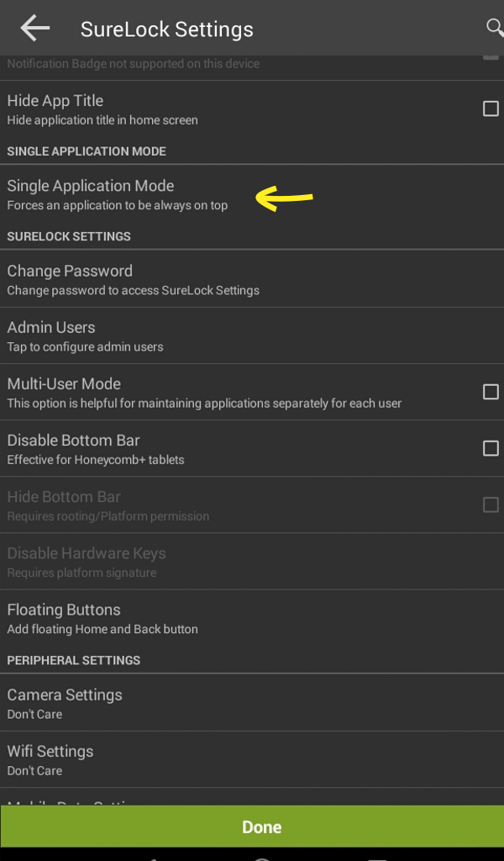Click the SureLock Settings title text
The height and width of the screenshot is (861, 504).
point(166,29)
